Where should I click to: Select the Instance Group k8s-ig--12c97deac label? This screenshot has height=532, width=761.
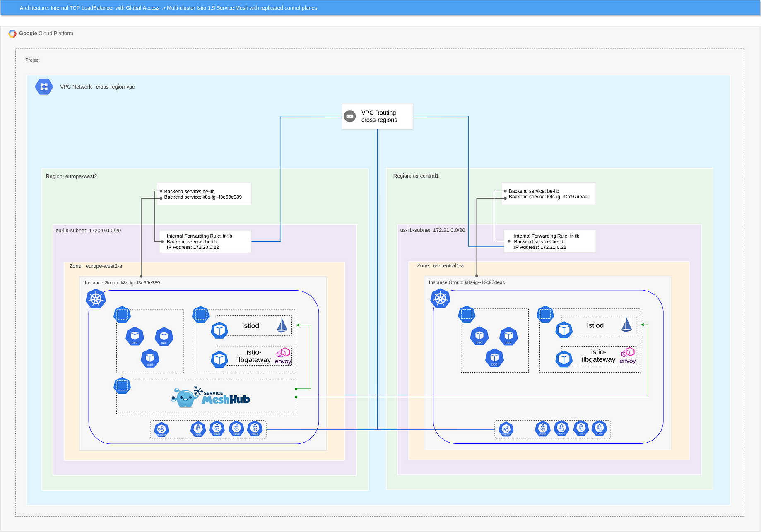click(x=467, y=282)
